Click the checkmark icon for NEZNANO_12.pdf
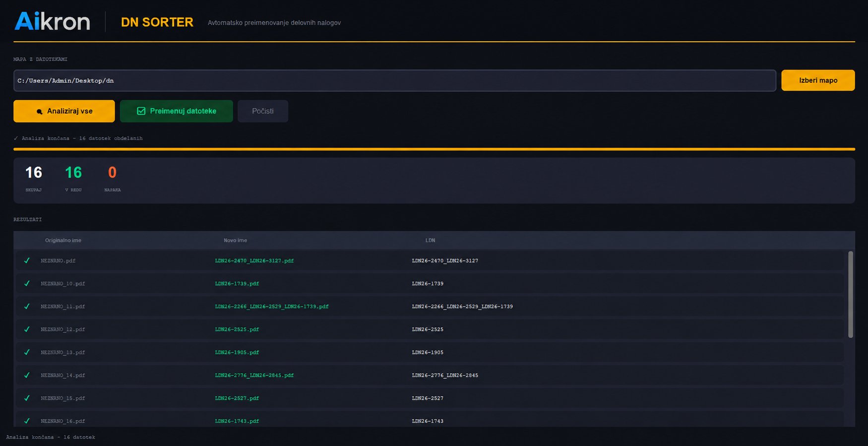868x446 pixels. [x=27, y=329]
